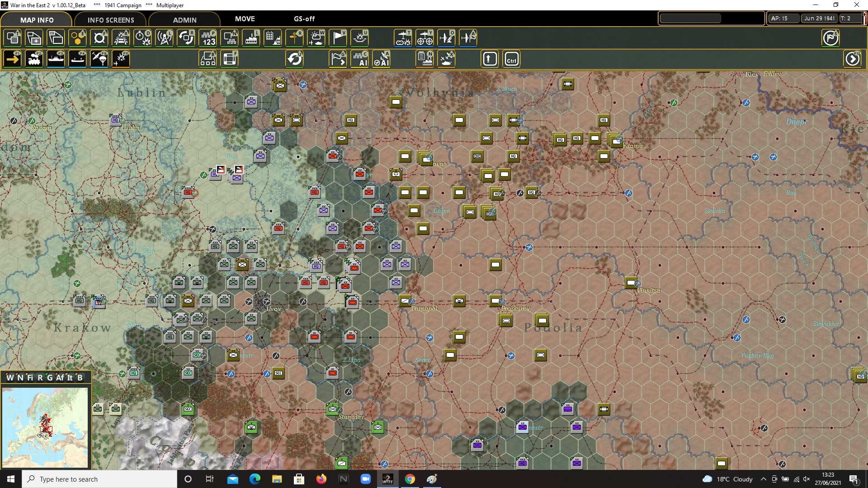Click the undo move circular arrow icon (U)
Screen dimensions: 868x488
coord(294,58)
